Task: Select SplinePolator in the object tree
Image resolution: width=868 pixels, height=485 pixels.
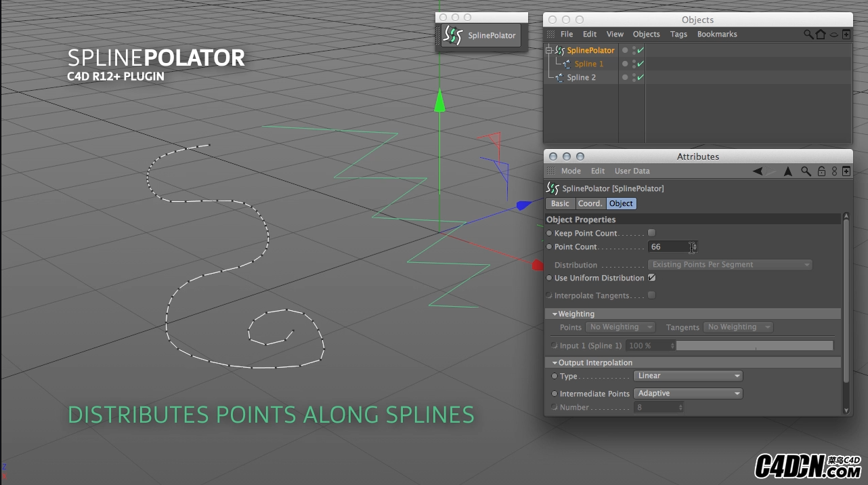Action: (x=590, y=50)
